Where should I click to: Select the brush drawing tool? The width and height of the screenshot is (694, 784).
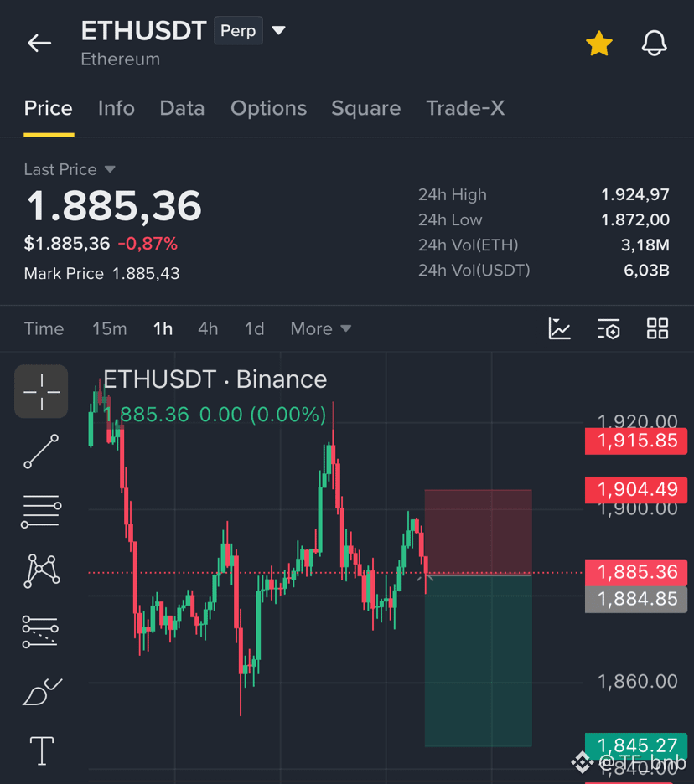coord(43,692)
